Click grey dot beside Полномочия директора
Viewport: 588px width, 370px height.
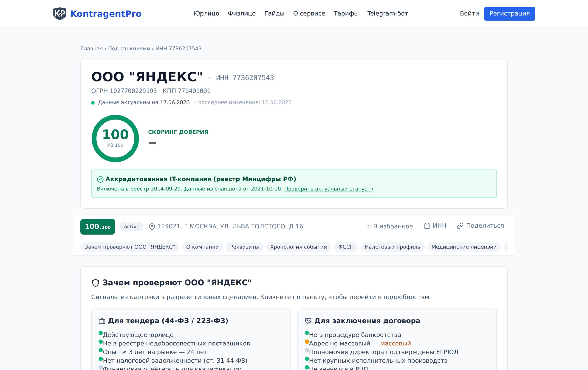pyautogui.click(x=307, y=350)
